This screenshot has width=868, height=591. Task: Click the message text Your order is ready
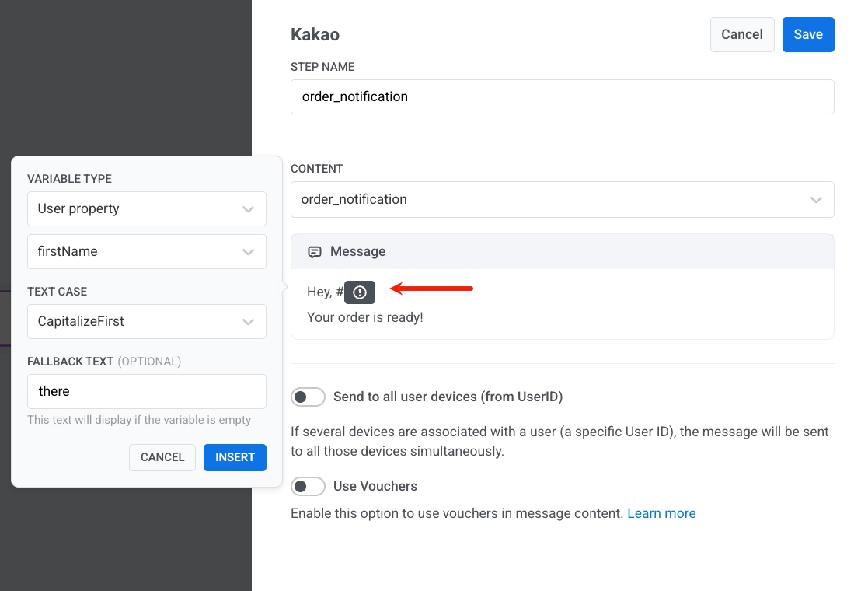click(365, 317)
